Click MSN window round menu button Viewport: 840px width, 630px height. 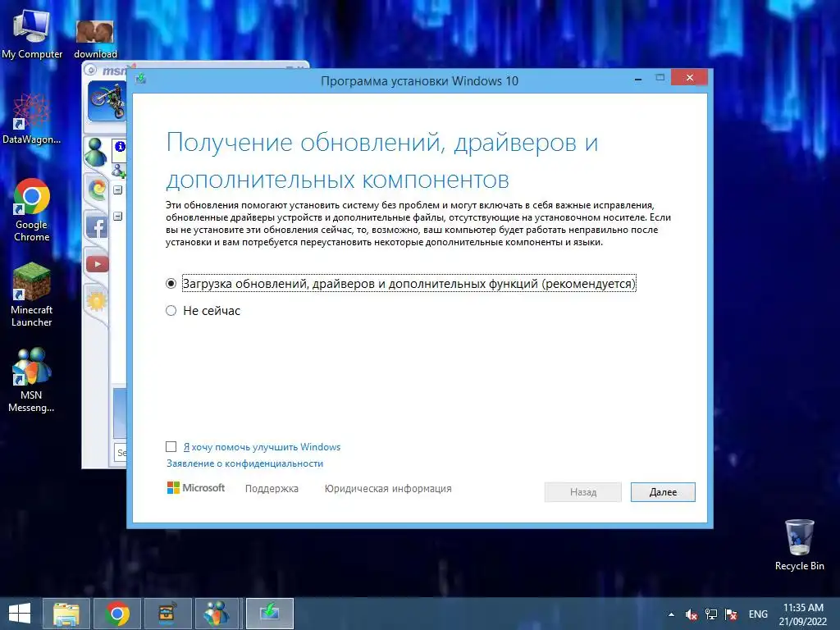coord(91,71)
